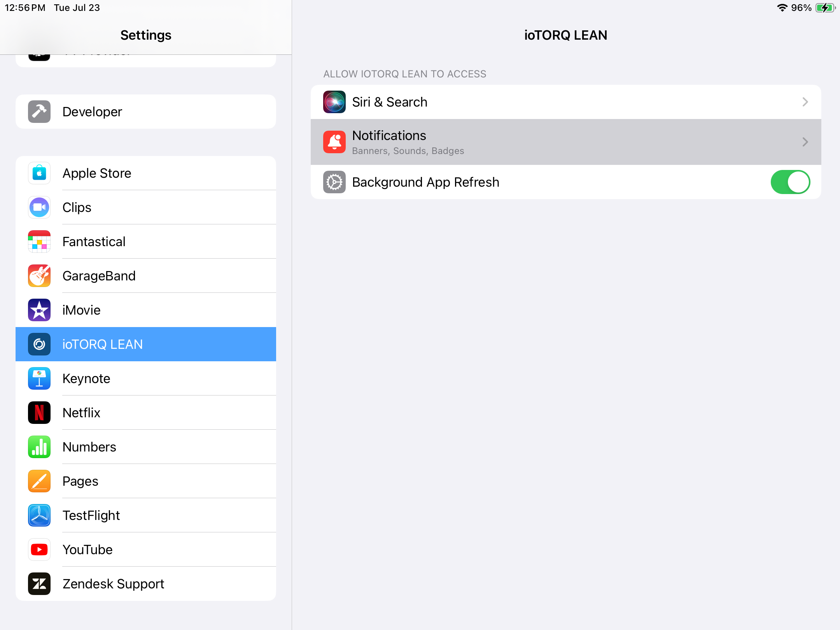Tap the iMovie star icon

[39, 310]
